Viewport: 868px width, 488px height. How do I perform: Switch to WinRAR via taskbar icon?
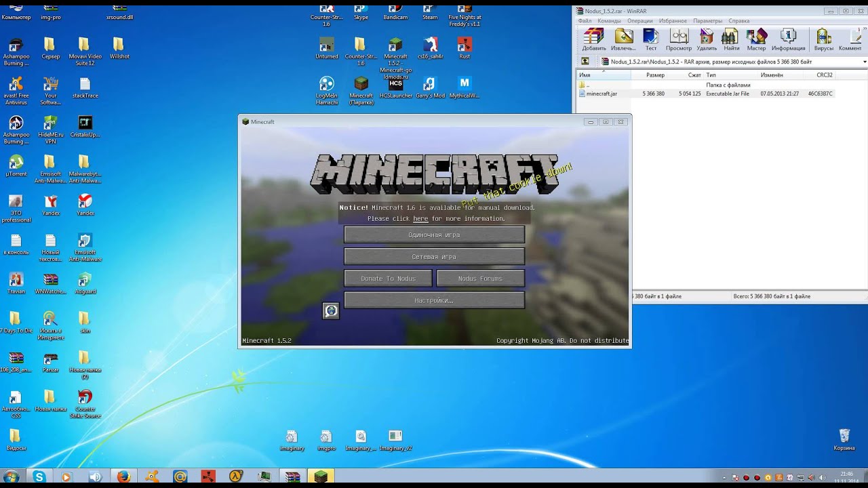pyautogui.click(x=292, y=477)
